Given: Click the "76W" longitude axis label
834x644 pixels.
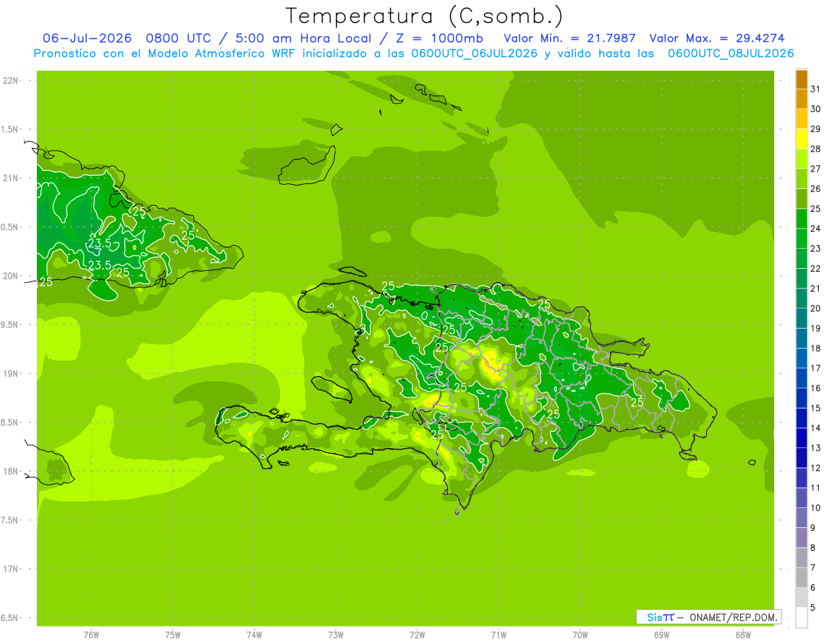Looking at the screenshot, I should tap(91, 635).
